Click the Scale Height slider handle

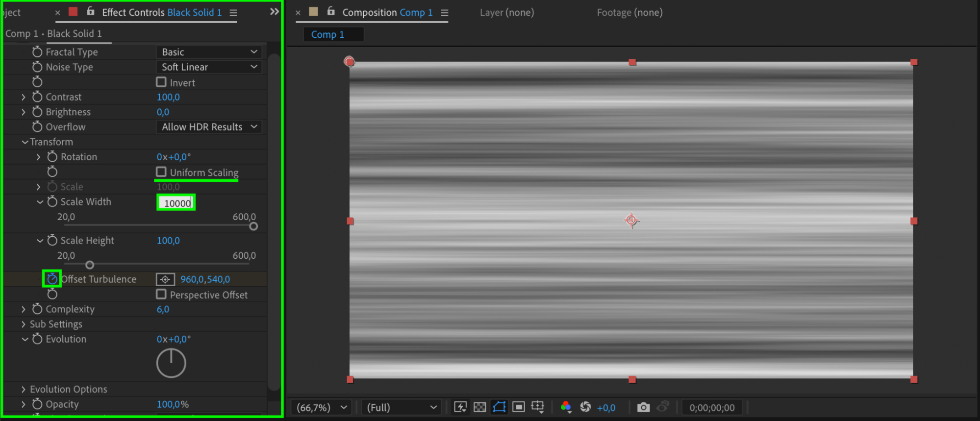[90, 265]
